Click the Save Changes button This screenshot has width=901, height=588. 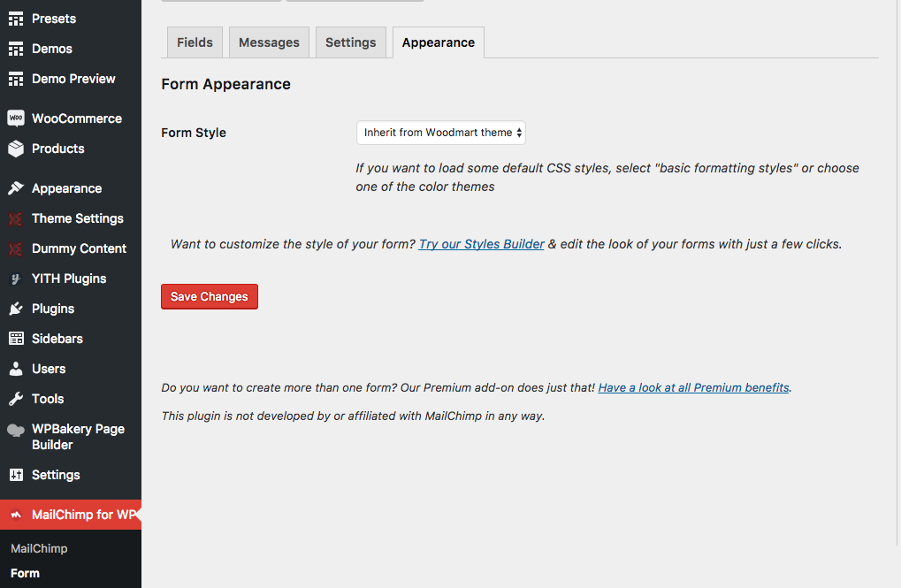click(x=210, y=296)
